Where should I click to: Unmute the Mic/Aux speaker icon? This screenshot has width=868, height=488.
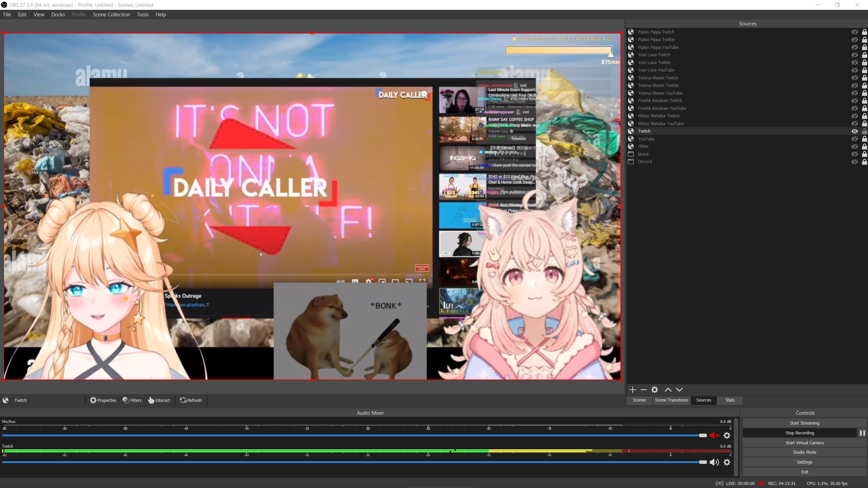tap(714, 435)
